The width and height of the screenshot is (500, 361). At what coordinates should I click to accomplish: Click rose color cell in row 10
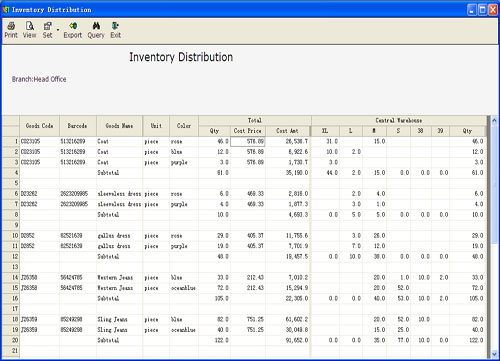[184, 236]
